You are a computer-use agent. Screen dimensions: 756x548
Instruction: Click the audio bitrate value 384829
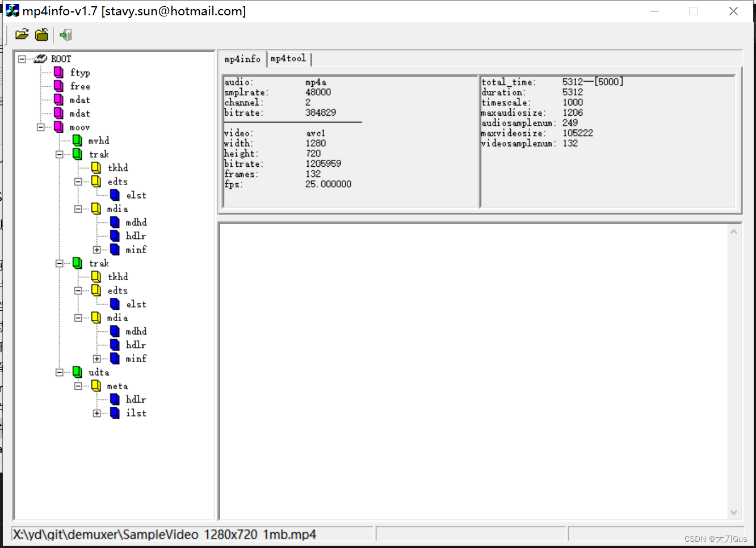[x=321, y=113]
